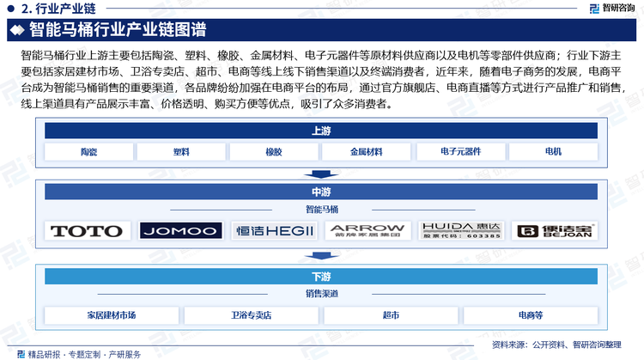Click the 电机 box

click(554, 151)
